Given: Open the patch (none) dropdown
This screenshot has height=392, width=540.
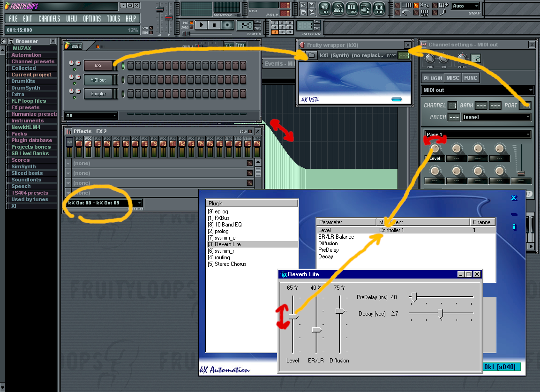Looking at the screenshot, I should pos(496,117).
